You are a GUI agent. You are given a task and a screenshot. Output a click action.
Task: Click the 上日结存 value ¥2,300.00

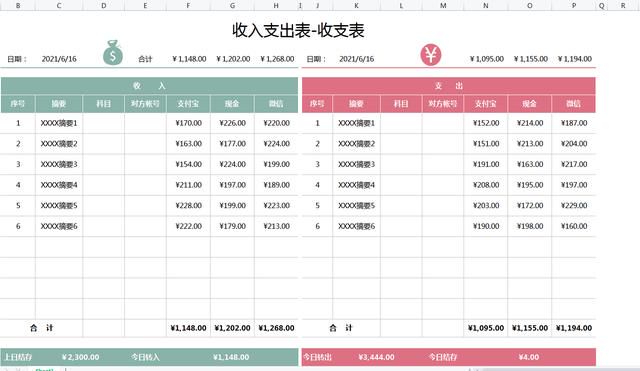pos(80,357)
